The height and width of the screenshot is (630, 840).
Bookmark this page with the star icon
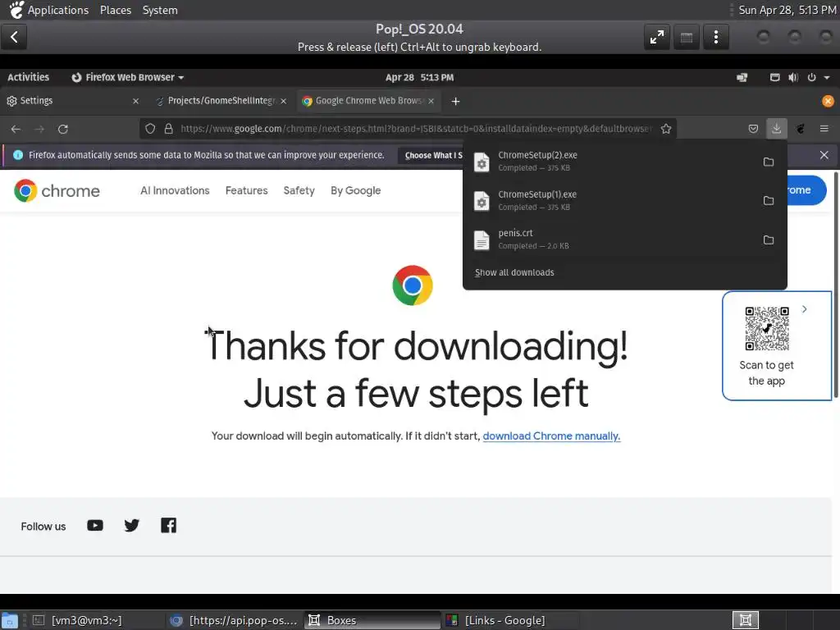pyautogui.click(x=666, y=129)
